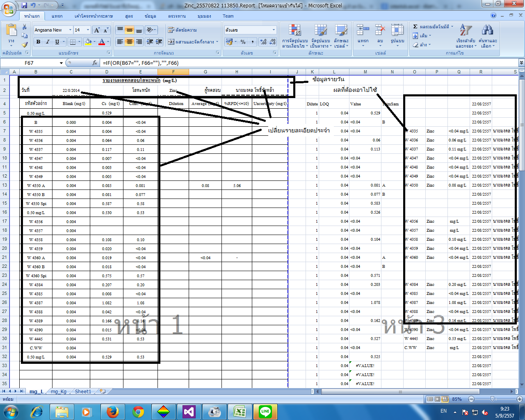Open the Customize Quick Access Toolbar dropdown

point(62,5)
